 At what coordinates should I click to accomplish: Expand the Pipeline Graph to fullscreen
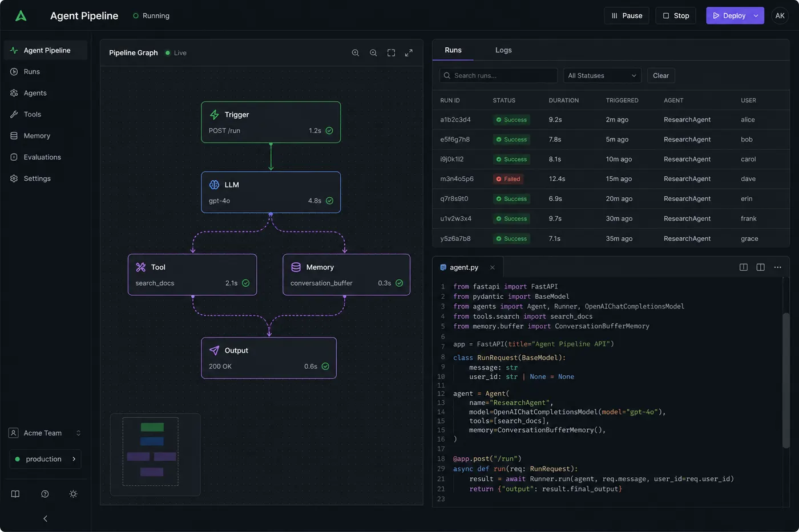click(x=409, y=53)
